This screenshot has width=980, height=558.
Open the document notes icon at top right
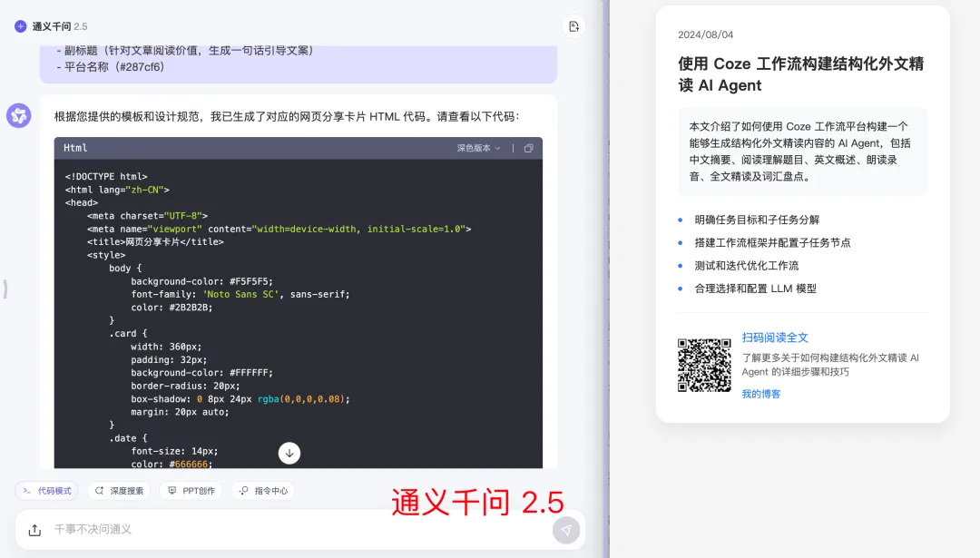573,26
